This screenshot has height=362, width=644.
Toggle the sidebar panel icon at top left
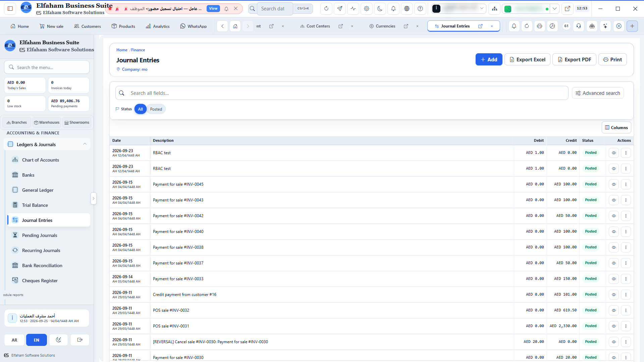tap(10, 9)
